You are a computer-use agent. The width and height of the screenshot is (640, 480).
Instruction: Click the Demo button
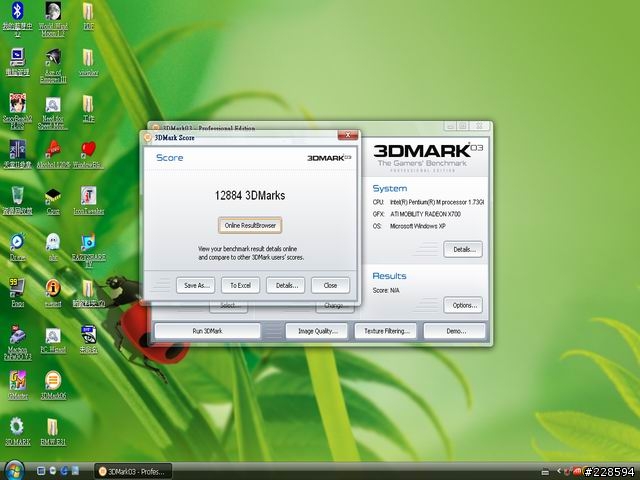[x=455, y=331]
